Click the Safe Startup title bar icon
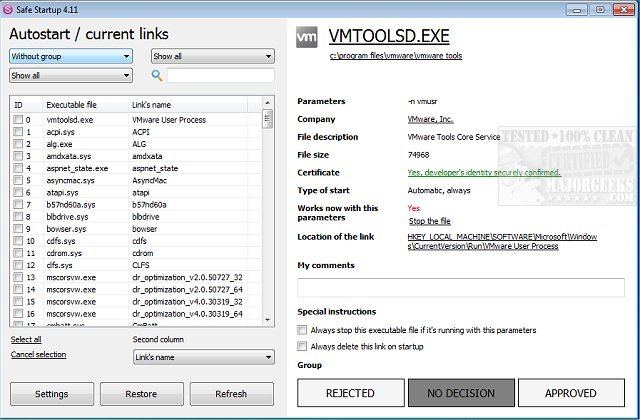This screenshot has width=640, height=420. point(8,9)
